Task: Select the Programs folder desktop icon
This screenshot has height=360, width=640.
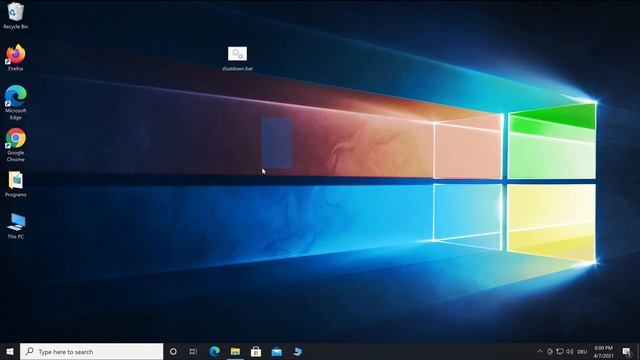Action: coord(16,184)
